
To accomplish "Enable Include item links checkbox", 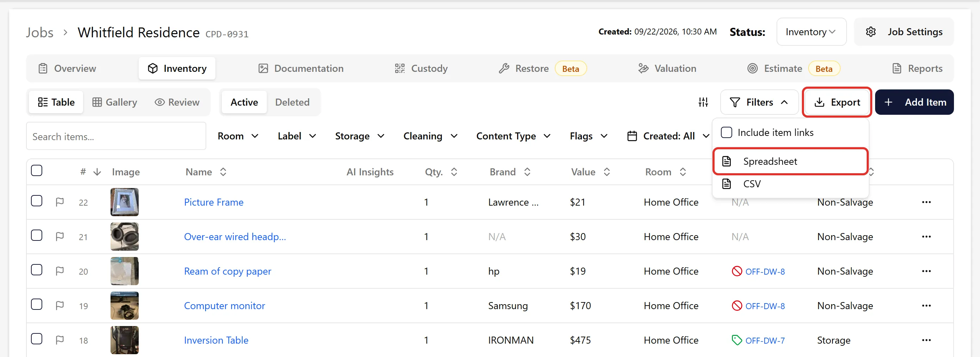I will pos(726,132).
